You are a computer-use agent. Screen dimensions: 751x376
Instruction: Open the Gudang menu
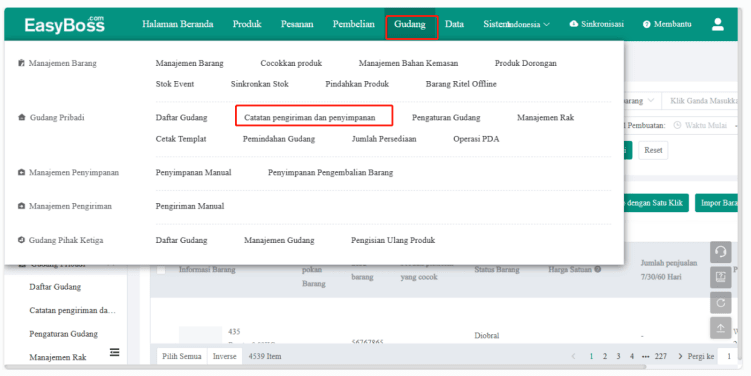point(410,24)
